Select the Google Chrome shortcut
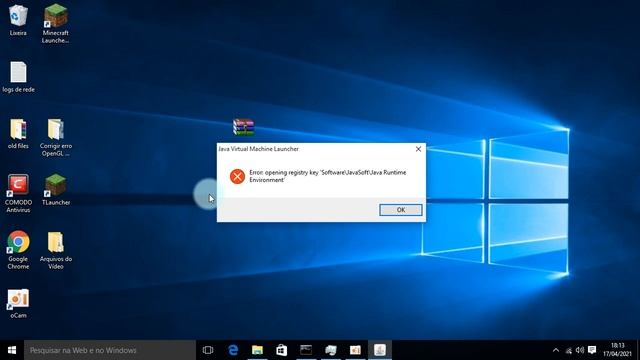The height and width of the screenshot is (360, 640). 18,250
